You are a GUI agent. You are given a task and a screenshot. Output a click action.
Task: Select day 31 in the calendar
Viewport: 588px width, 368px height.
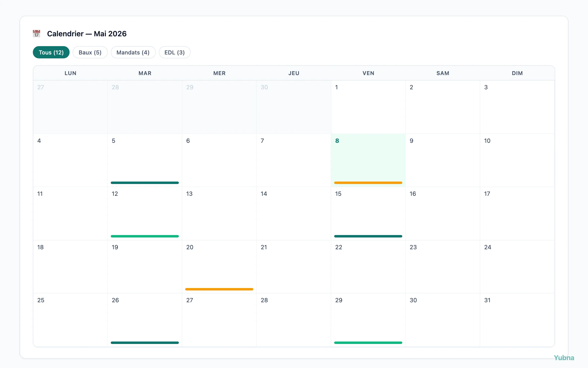point(517,320)
